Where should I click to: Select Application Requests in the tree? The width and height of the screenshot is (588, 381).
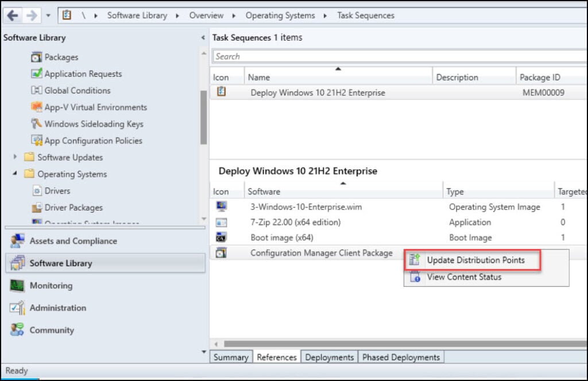coord(83,74)
